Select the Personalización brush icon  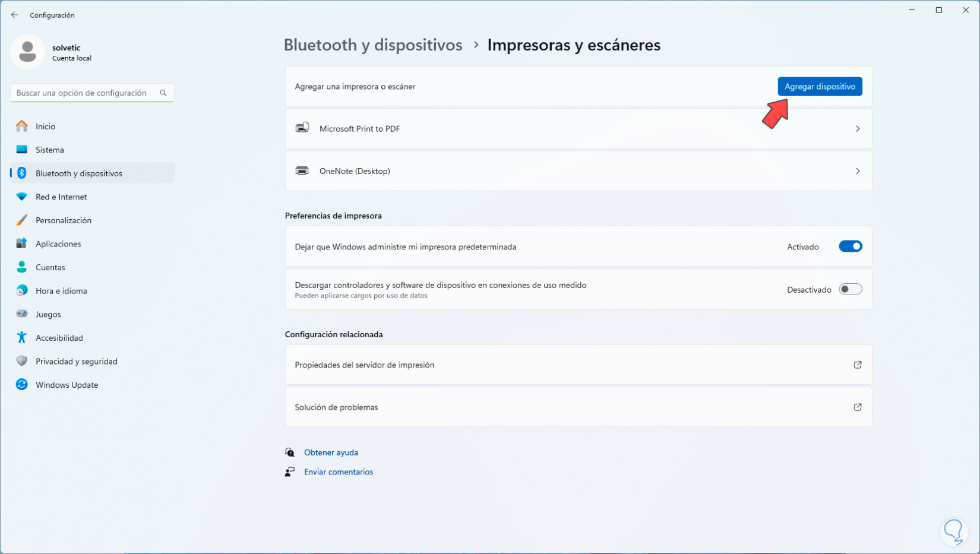click(22, 220)
